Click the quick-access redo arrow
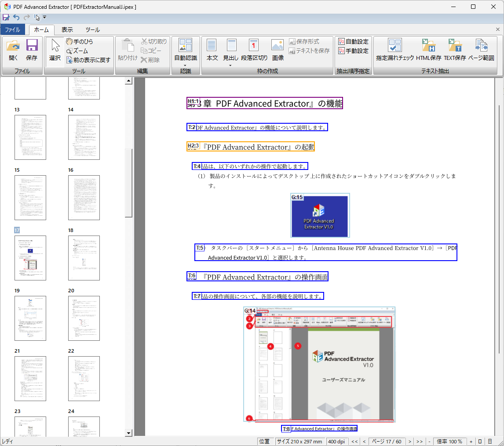The image size is (504, 446). [x=27, y=17]
